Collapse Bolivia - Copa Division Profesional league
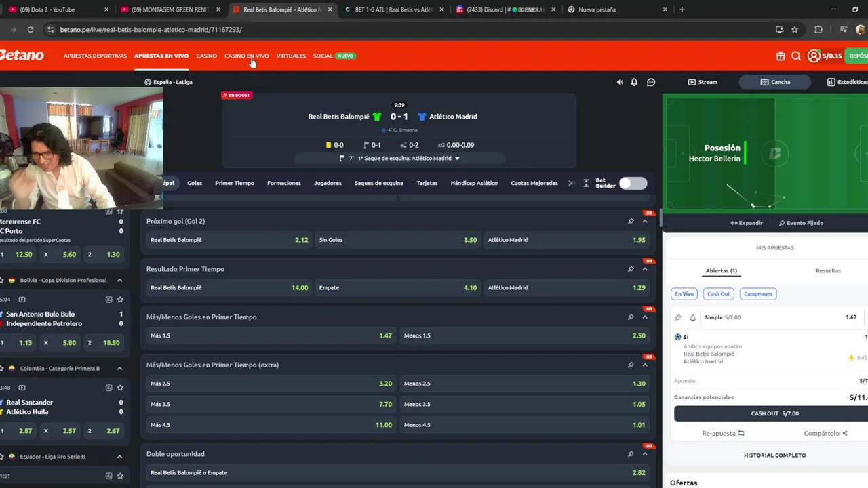 coord(119,280)
